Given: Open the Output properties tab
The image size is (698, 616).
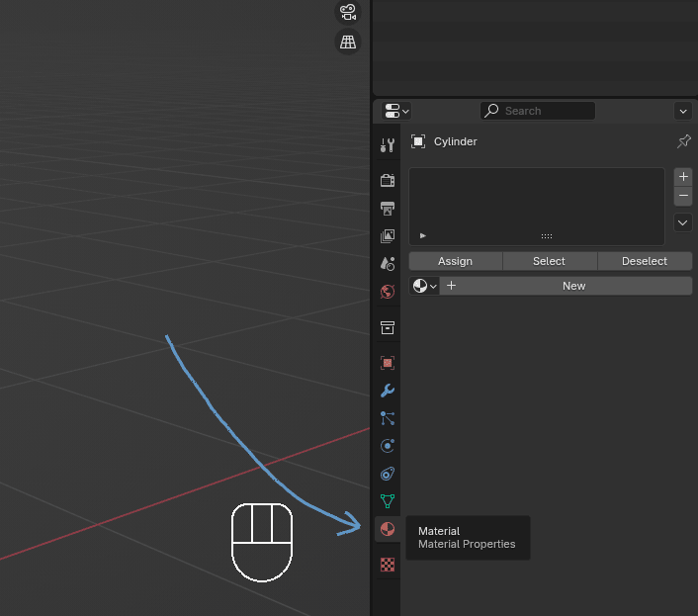Looking at the screenshot, I should point(388,209).
